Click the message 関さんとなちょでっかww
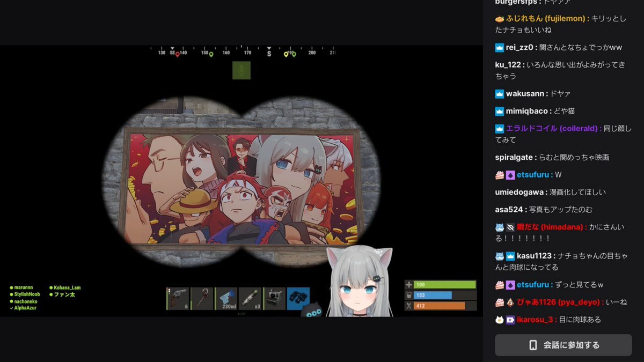 pyautogui.click(x=580, y=47)
